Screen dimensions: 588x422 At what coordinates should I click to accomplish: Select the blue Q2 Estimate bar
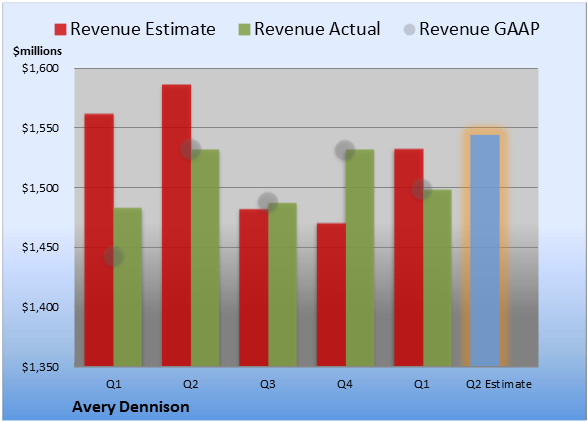click(x=485, y=251)
